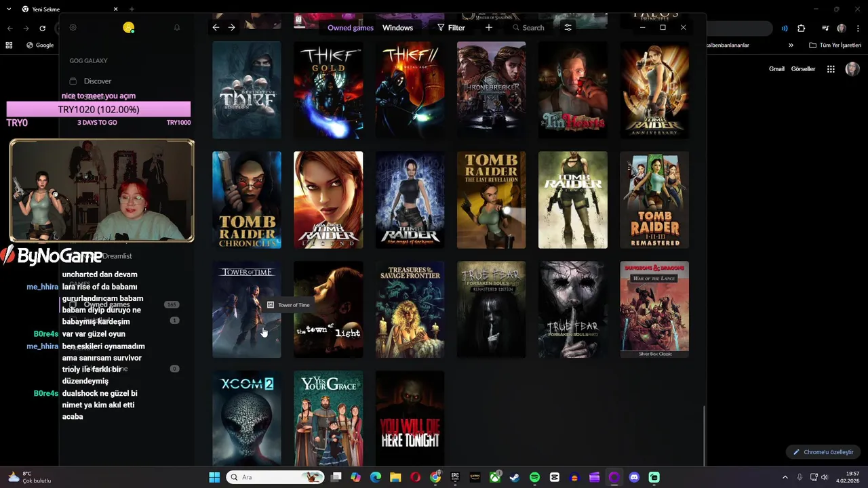Viewport: 868px width, 488px height.
Task: Open the Thronebreaker game cover
Action: pyautogui.click(x=491, y=90)
